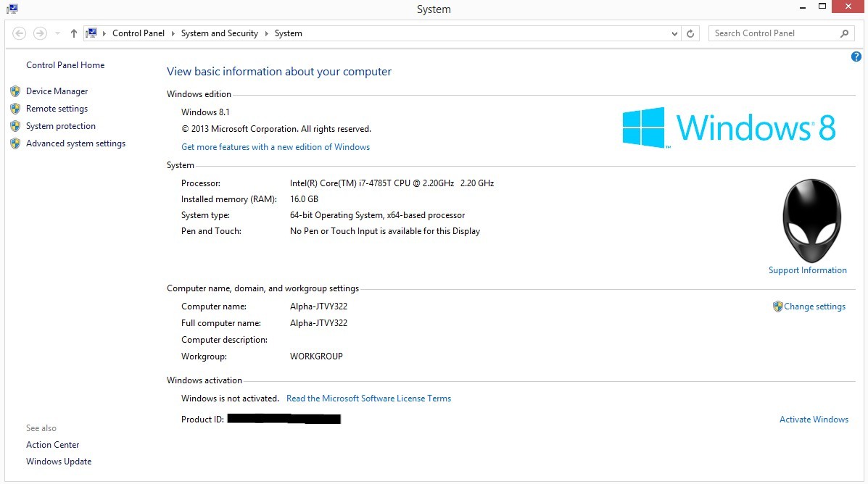868x484 pixels.
Task: Open Device Manager
Action: point(57,91)
